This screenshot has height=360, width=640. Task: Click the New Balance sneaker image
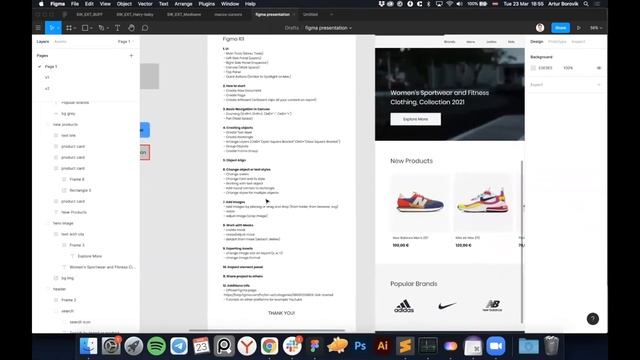(420, 202)
